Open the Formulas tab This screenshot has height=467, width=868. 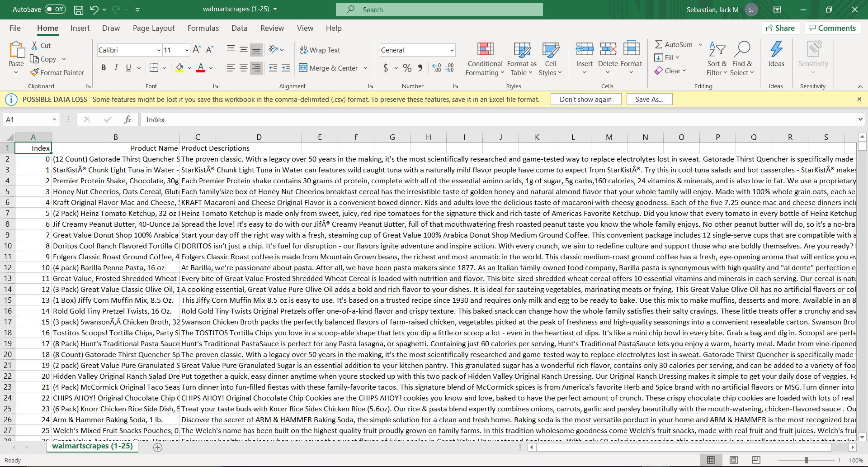203,28
